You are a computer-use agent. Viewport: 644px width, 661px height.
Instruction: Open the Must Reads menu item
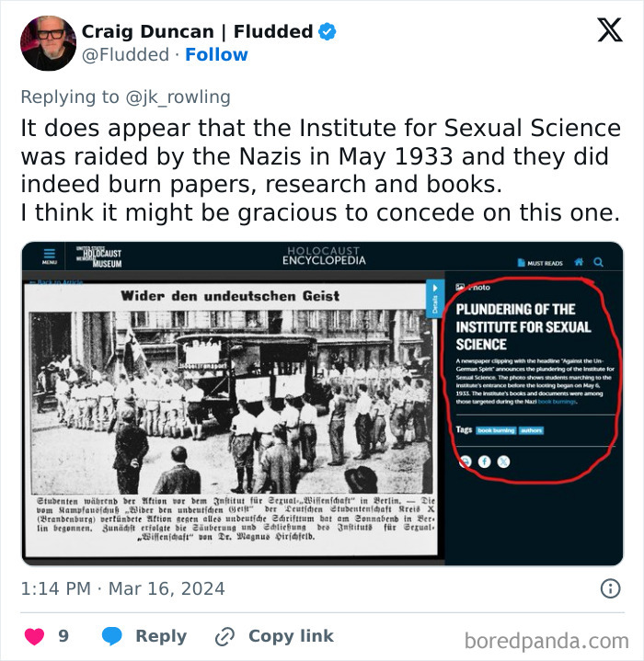(540, 263)
